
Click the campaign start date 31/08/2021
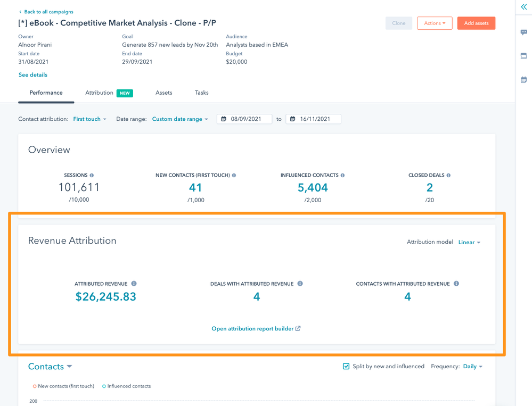tap(33, 62)
